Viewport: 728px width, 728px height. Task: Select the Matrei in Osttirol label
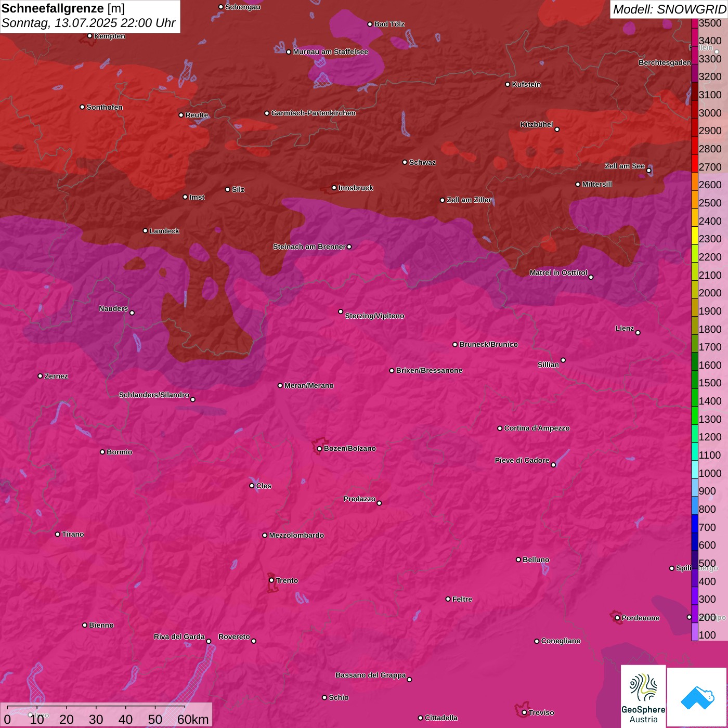(x=558, y=272)
